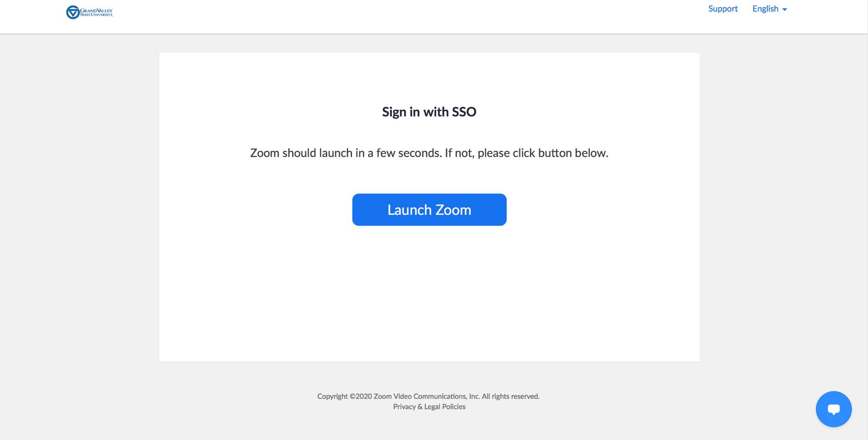Viewport: 868px width, 440px height.
Task: Open Privacy & Legal Policies link
Action: point(429,407)
